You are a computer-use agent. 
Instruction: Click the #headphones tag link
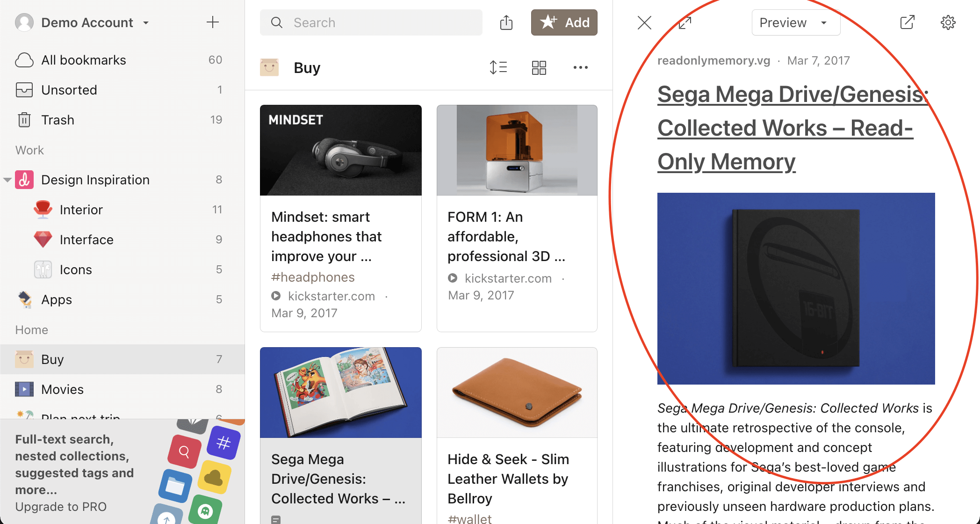pos(313,277)
